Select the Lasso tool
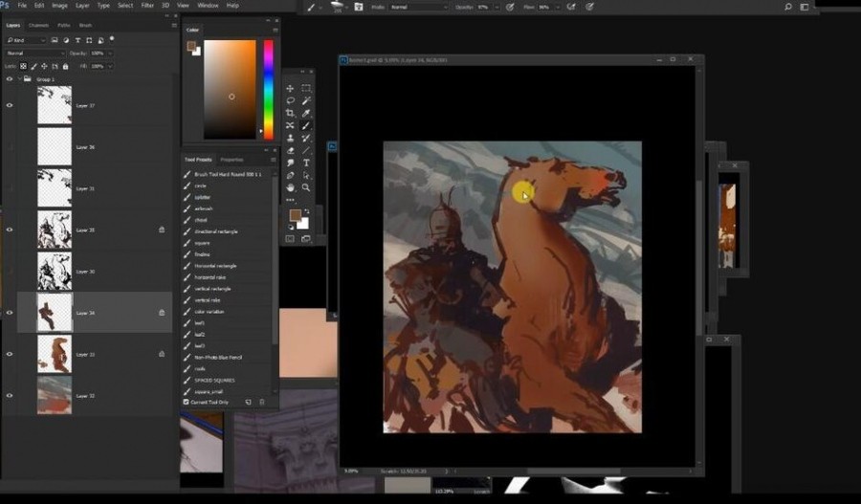Viewport: 861px width, 504px height. coord(290,100)
